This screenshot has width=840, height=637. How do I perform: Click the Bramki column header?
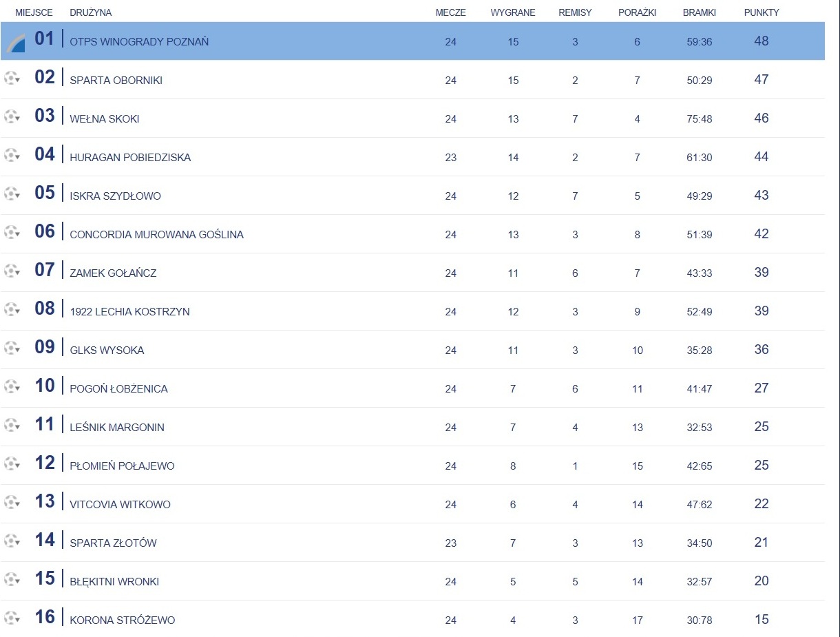coord(699,12)
